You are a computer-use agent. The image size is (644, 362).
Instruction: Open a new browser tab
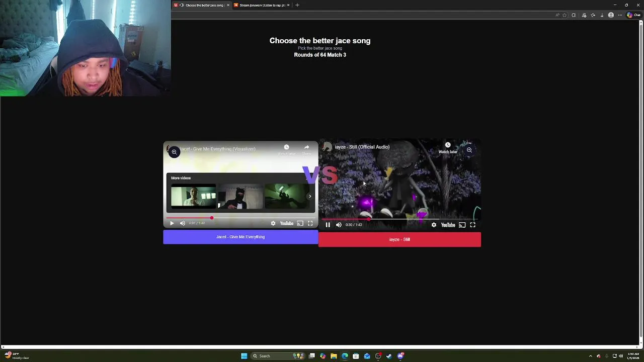[297, 5]
